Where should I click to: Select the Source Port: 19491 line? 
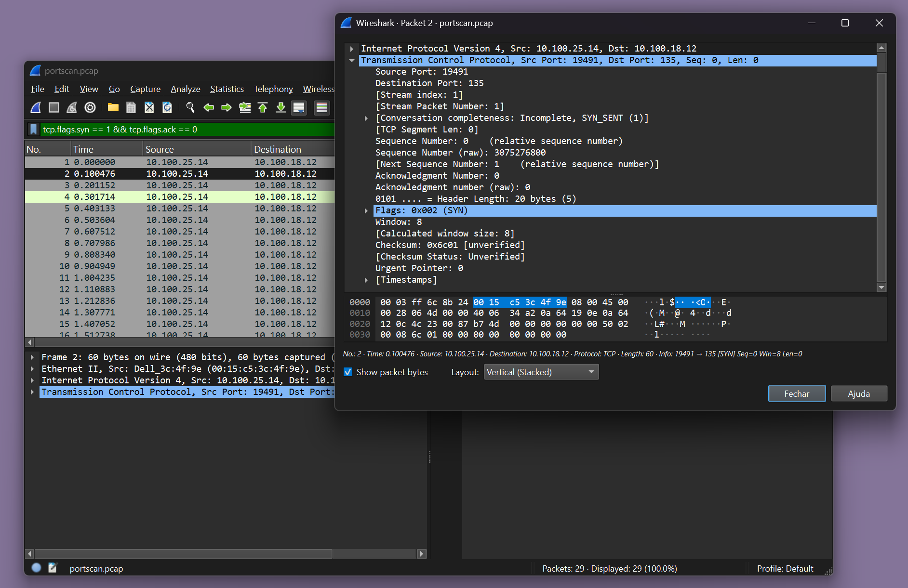tap(422, 72)
